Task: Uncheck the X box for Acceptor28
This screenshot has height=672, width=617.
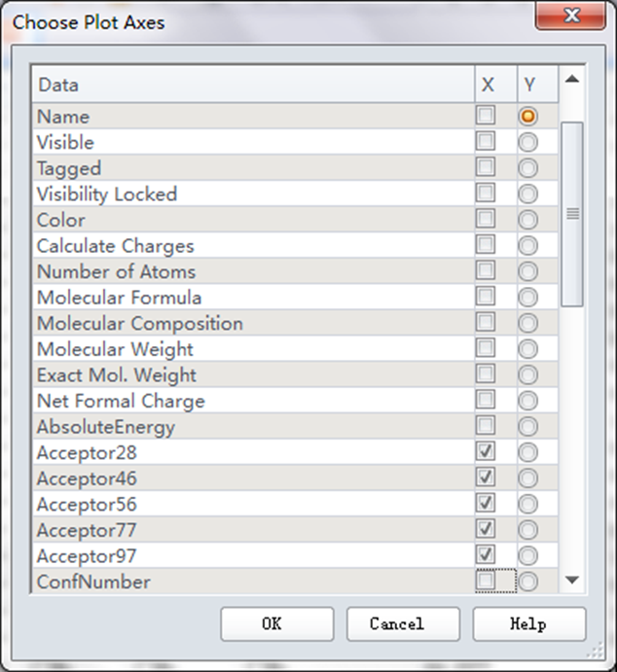Action: pyautogui.click(x=485, y=451)
